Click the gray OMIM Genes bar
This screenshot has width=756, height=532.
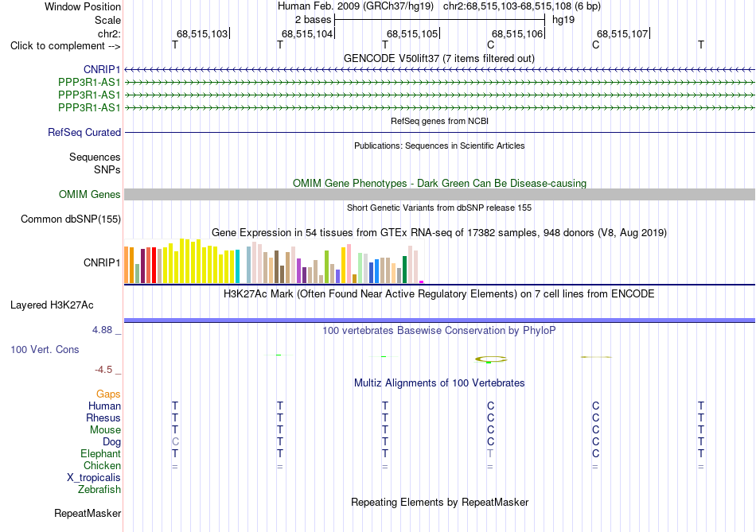(439, 194)
